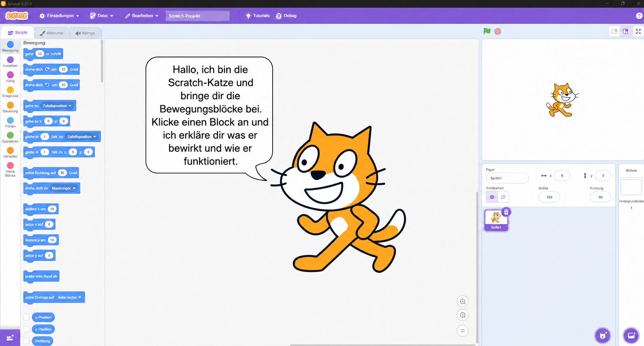Open the Bearbeiten dropdown menu

pos(142,16)
